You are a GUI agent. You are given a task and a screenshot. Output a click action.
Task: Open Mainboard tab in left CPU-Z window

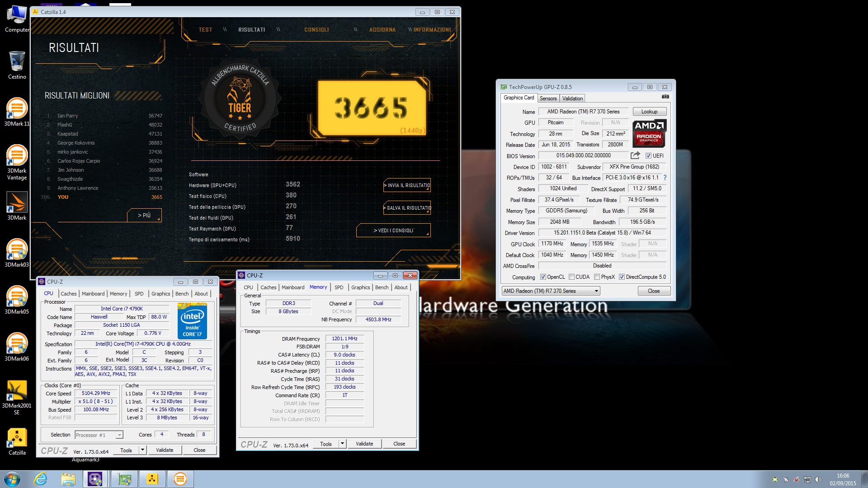[x=93, y=294]
